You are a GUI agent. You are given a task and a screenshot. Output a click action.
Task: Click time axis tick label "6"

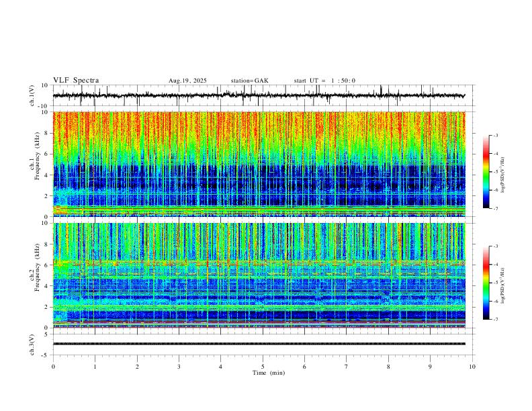[x=305, y=367]
